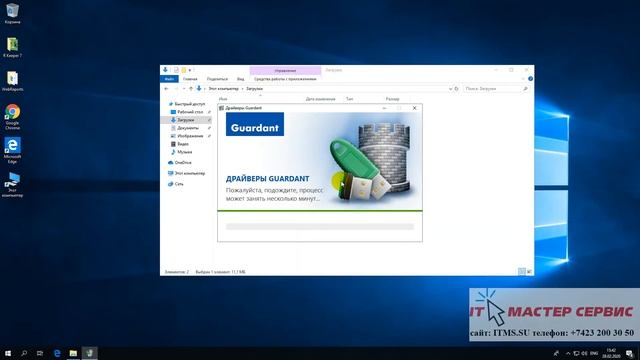Sort by the Тип column header
640x360 pixels.
click(x=349, y=99)
